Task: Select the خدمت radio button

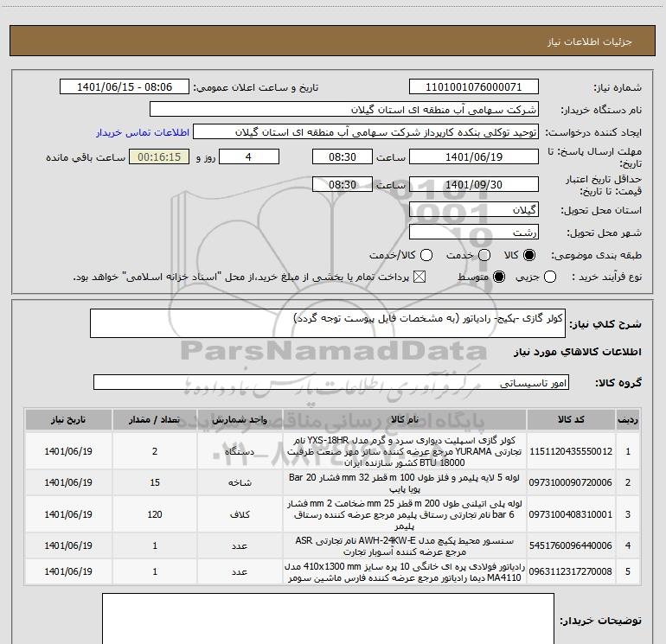Action: tap(484, 255)
